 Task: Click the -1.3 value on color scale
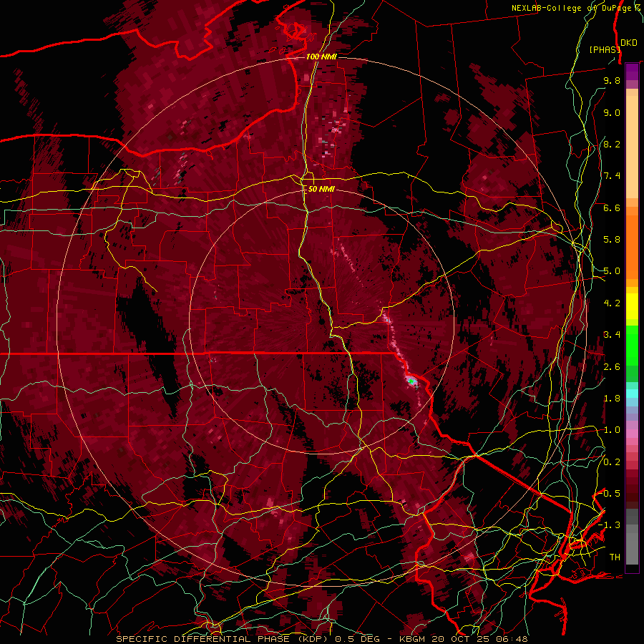pyautogui.click(x=610, y=525)
